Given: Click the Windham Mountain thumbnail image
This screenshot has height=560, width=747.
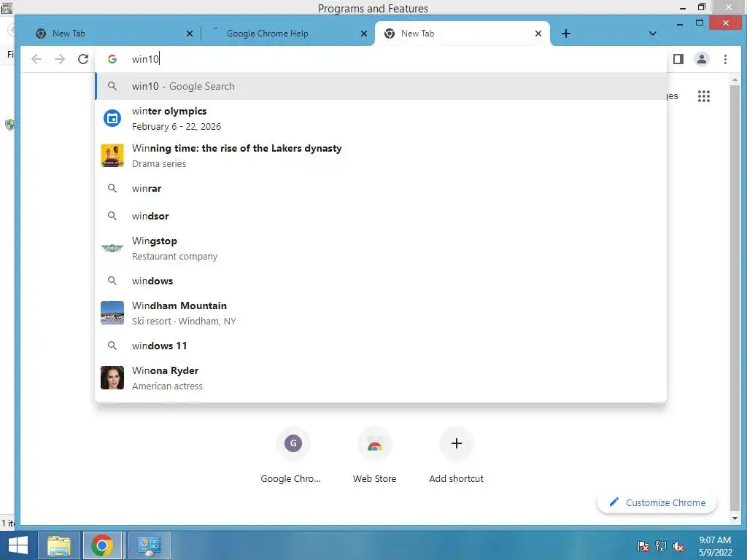Looking at the screenshot, I should click(112, 313).
